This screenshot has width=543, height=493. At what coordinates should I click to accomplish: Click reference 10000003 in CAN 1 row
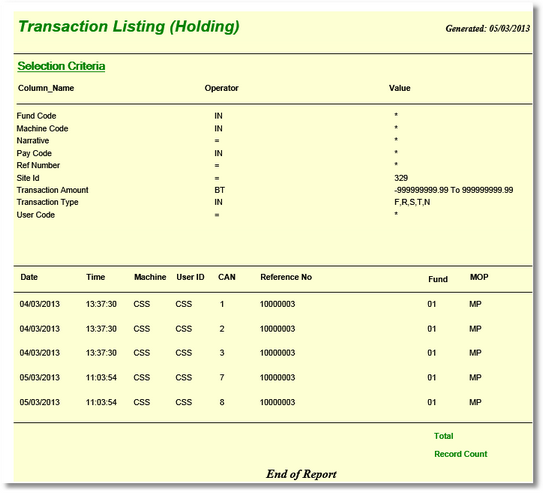[x=277, y=304]
